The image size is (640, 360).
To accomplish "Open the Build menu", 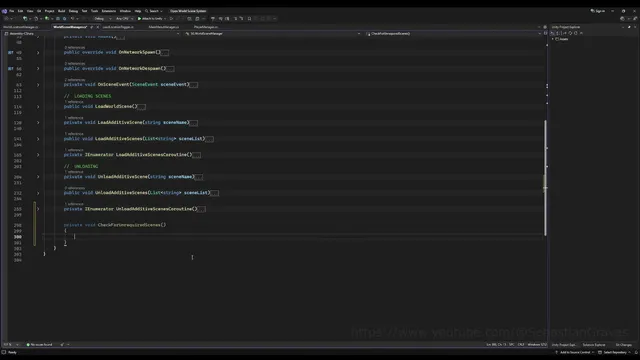I will point(62,11).
